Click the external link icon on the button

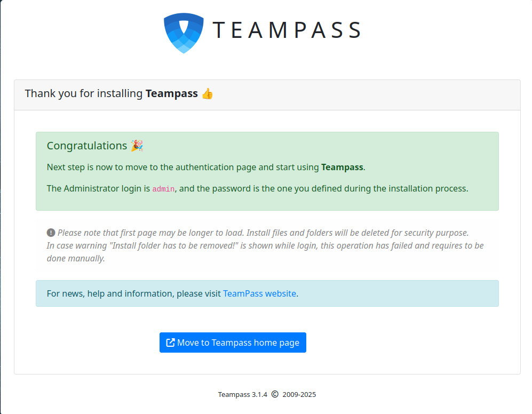[x=171, y=343]
